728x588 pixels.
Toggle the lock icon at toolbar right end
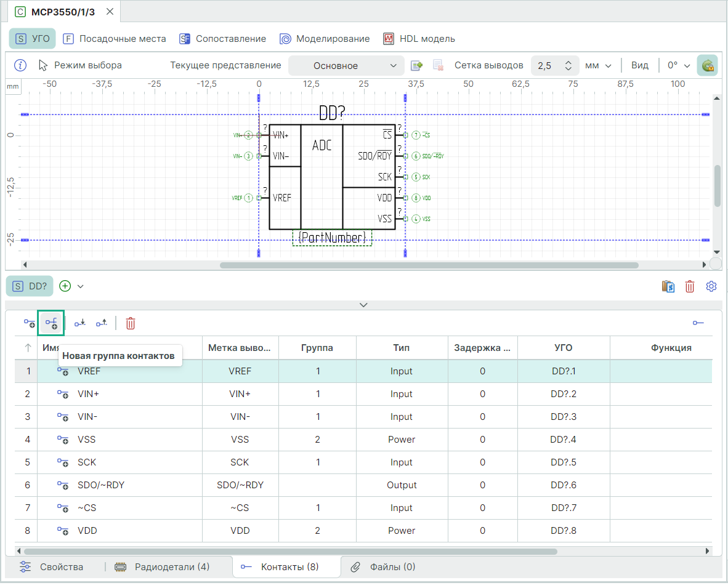pyautogui.click(x=707, y=65)
